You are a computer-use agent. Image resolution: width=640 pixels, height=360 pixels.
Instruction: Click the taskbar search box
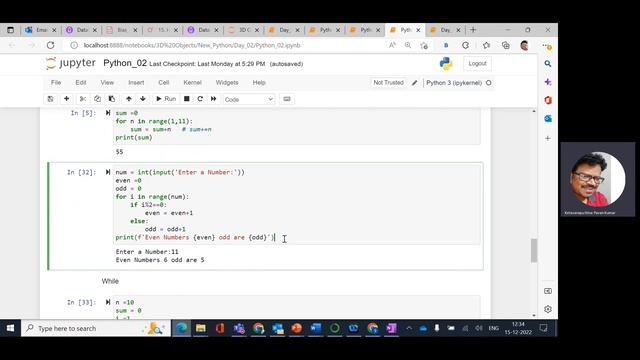(96, 328)
